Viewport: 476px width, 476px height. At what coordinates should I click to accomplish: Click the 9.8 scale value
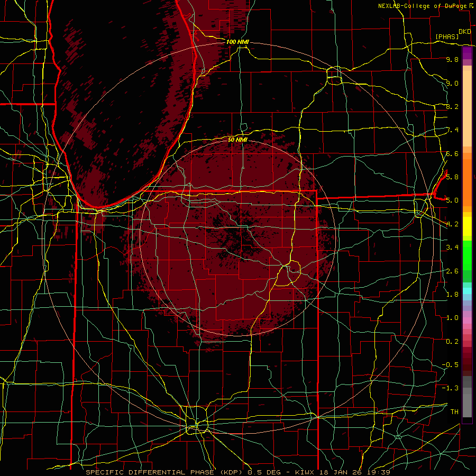tap(452, 59)
